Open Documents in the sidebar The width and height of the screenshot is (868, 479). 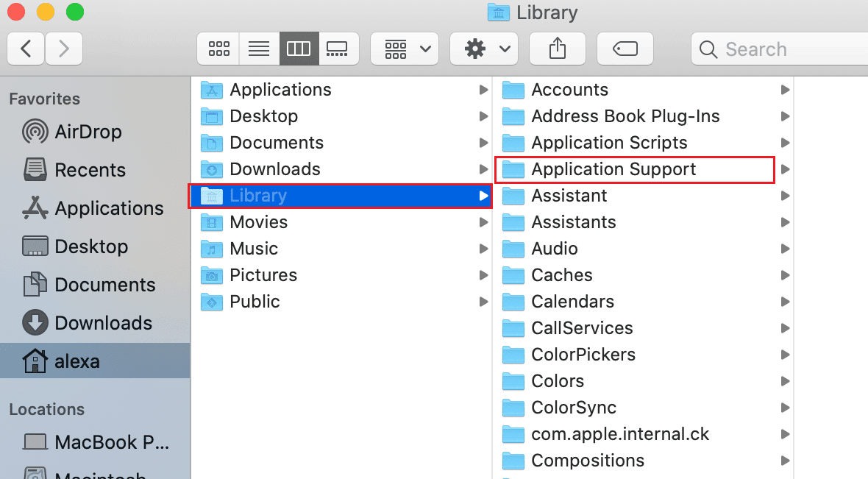88,285
